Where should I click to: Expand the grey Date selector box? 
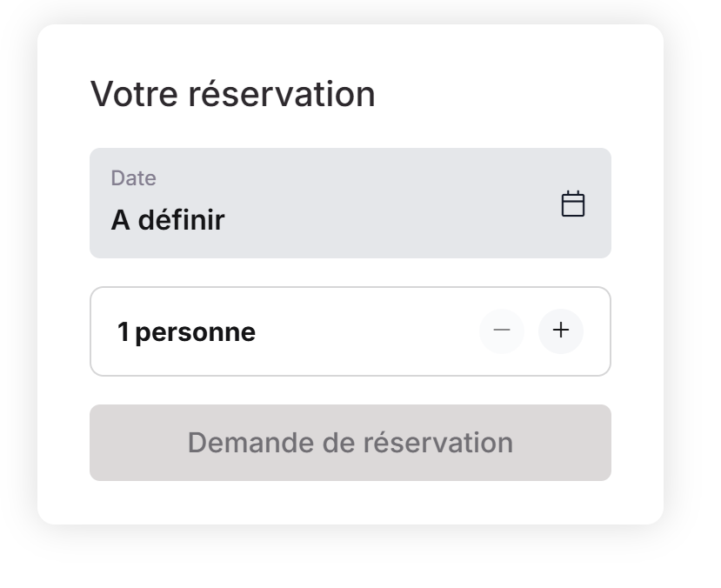tap(350, 204)
